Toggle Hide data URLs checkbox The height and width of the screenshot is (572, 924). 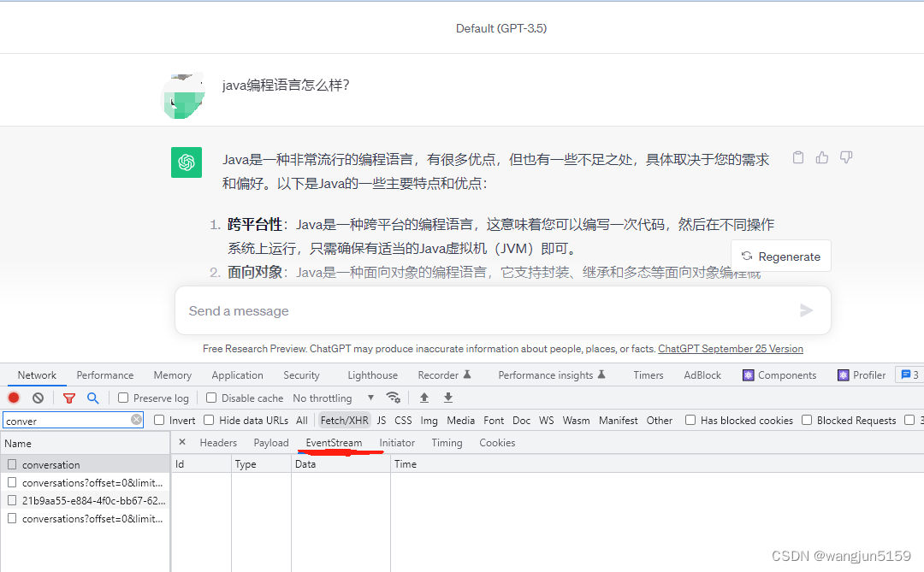pyautogui.click(x=209, y=420)
